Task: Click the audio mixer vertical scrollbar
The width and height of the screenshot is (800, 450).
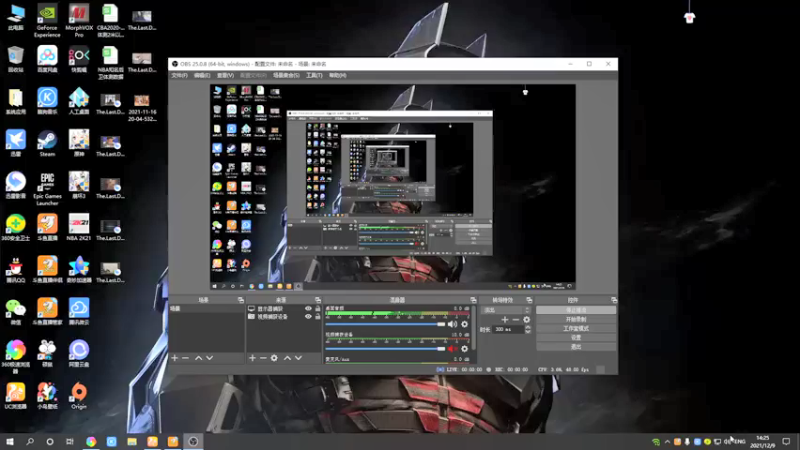Action: pos(474,329)
